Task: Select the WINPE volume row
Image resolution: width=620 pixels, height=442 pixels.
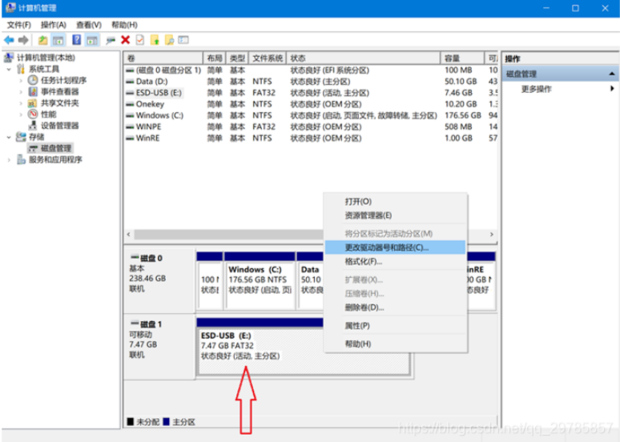Action: pos(311,127)
